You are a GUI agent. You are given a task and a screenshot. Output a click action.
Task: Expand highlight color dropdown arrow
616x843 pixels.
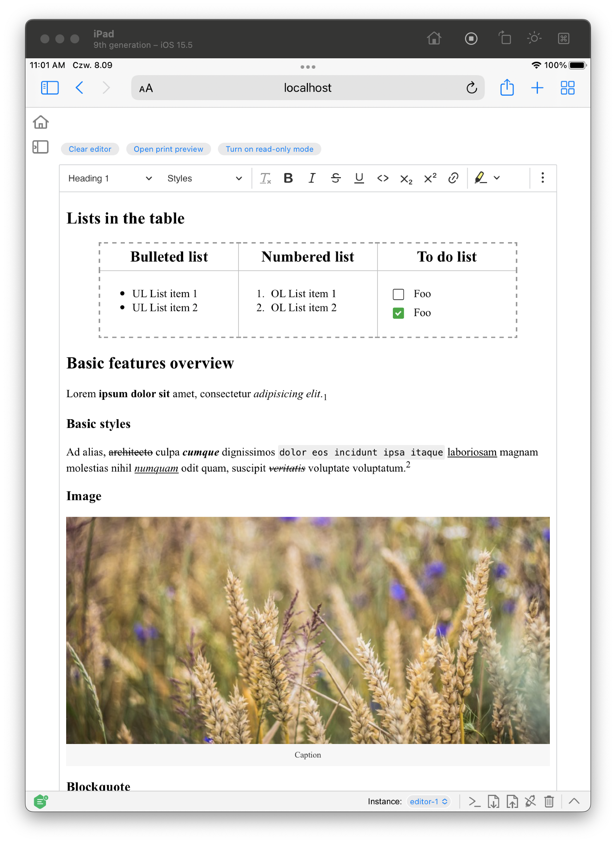point(497,178)
